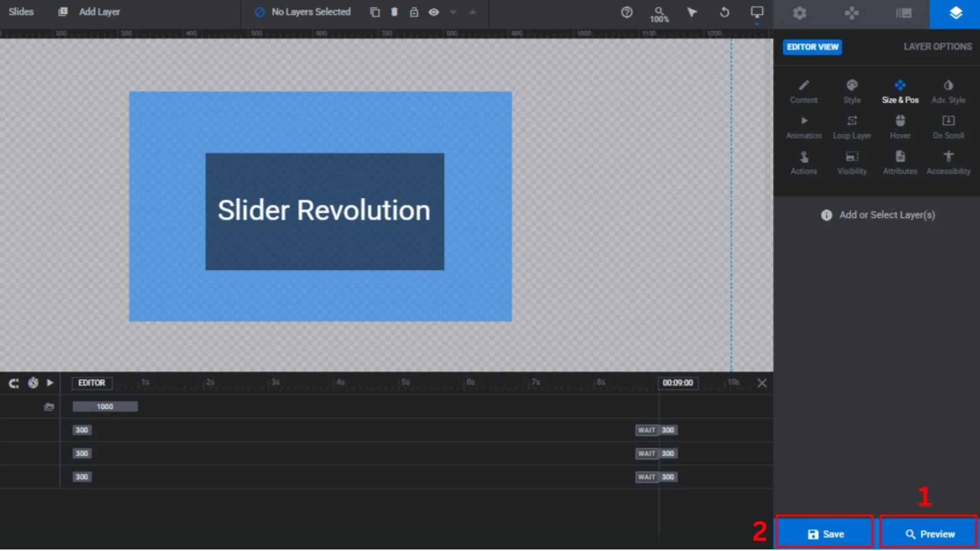Viewport: 980px width, 551px height.
Task: Click the duplicate layer icon
Action: (375, 12)
